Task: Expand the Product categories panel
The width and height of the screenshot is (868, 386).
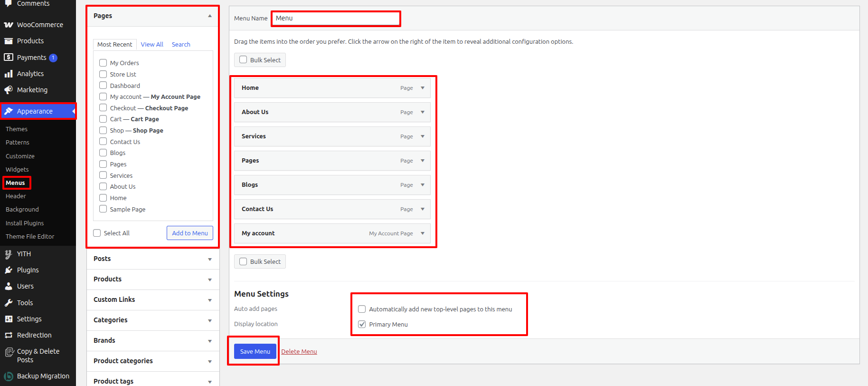Action: click(209, 361)
